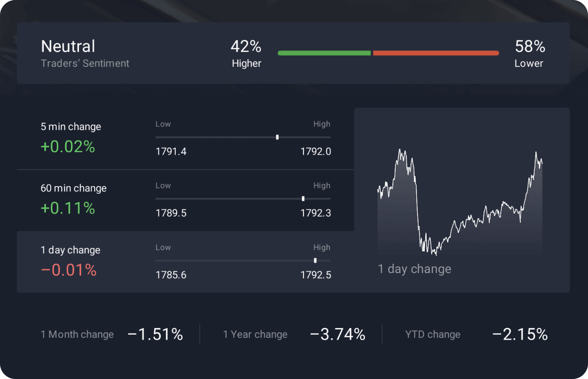The image size is (588, 379).
Task: Click the Neutral Traders' Sentiment heading
Action: coord(68,47)
